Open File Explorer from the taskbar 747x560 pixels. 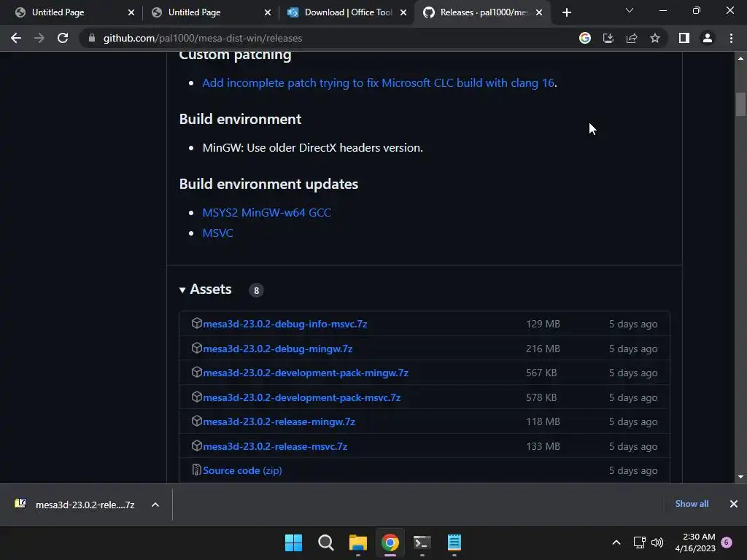pyautogui.click(x=357, y=542)
